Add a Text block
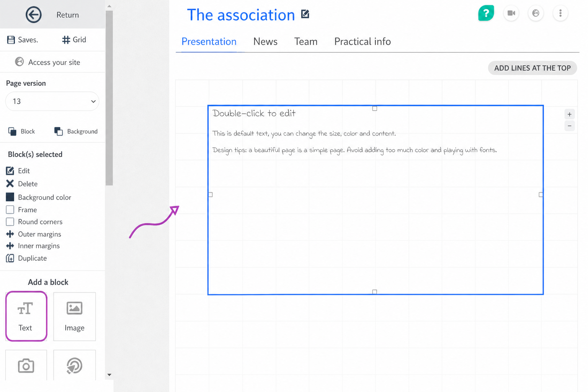This screenshot has height=392, width=588. point(26,316)
